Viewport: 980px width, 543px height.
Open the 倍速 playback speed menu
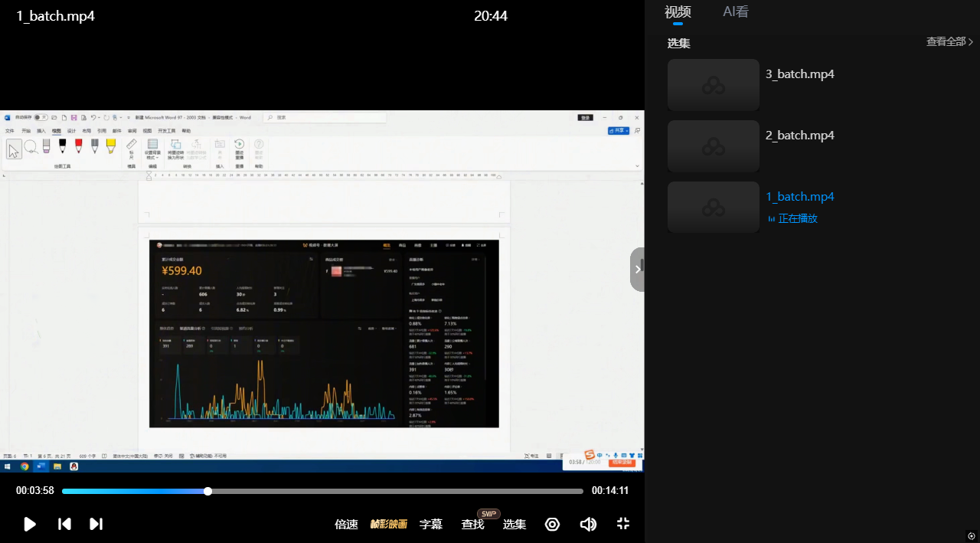(346, 525)
